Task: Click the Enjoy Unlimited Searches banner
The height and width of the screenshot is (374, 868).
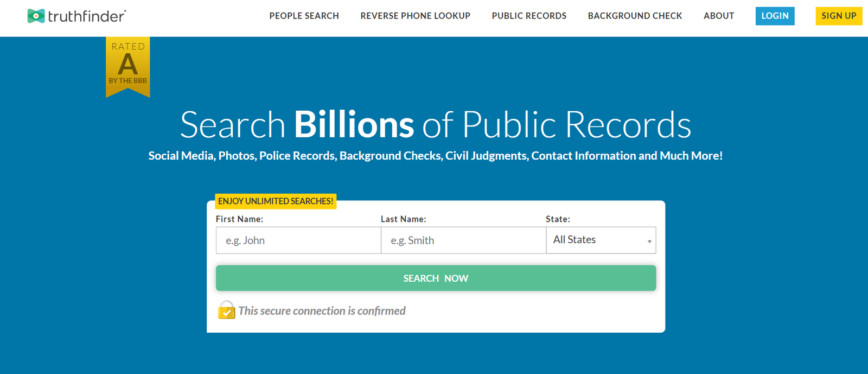Action: coord(276,201)
